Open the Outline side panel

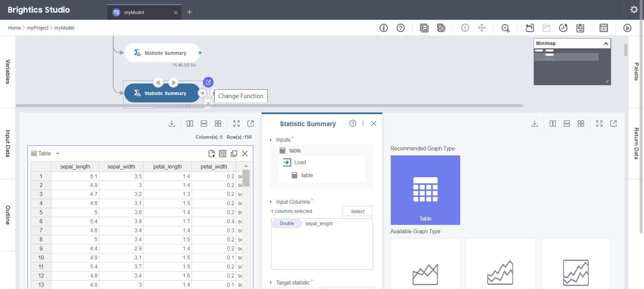point(8,215)
